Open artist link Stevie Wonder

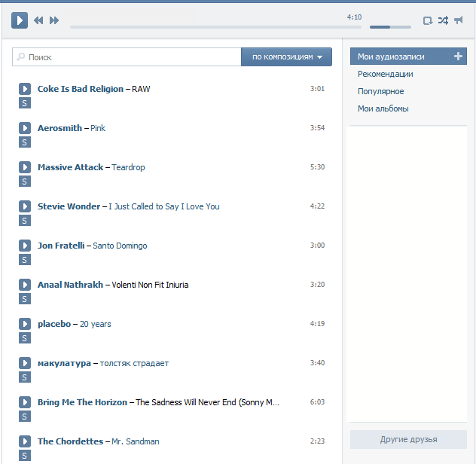(69, 206)
